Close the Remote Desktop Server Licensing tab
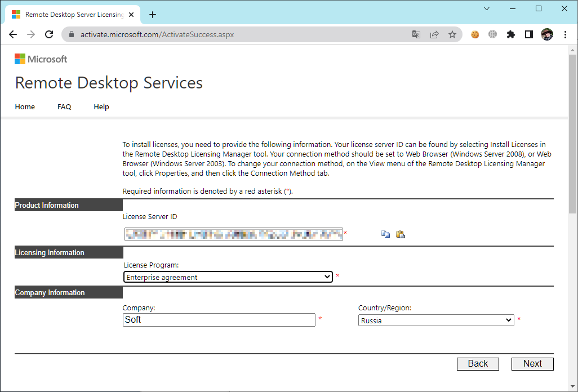This screenshot has height=392, width=578. pyautogui.click(x=132, y=15)
